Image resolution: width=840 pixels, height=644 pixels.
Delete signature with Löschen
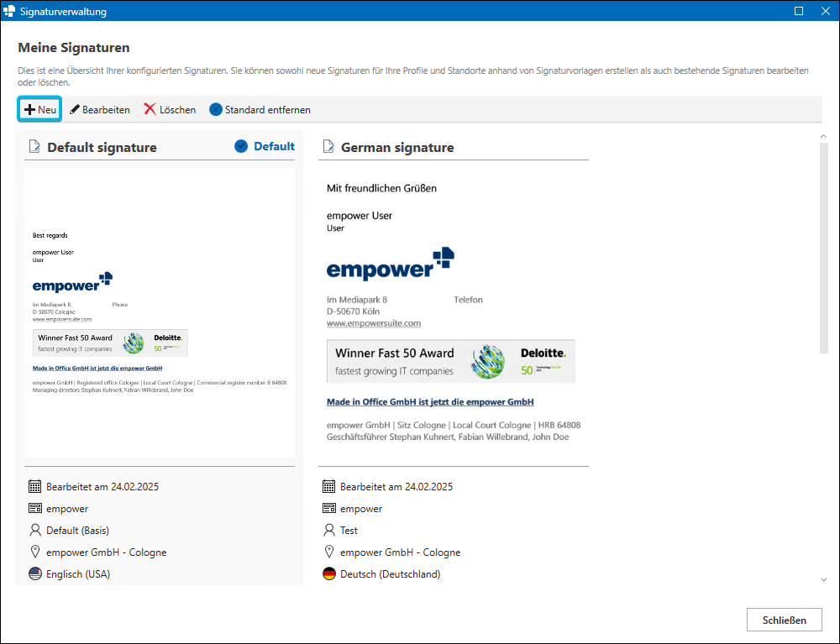tap(170, 109)
